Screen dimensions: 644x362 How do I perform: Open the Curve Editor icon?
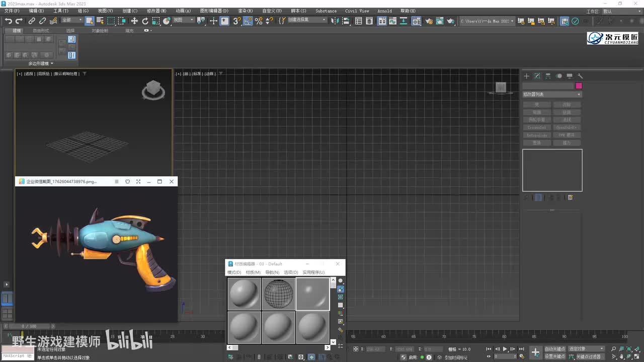point(393,21)
